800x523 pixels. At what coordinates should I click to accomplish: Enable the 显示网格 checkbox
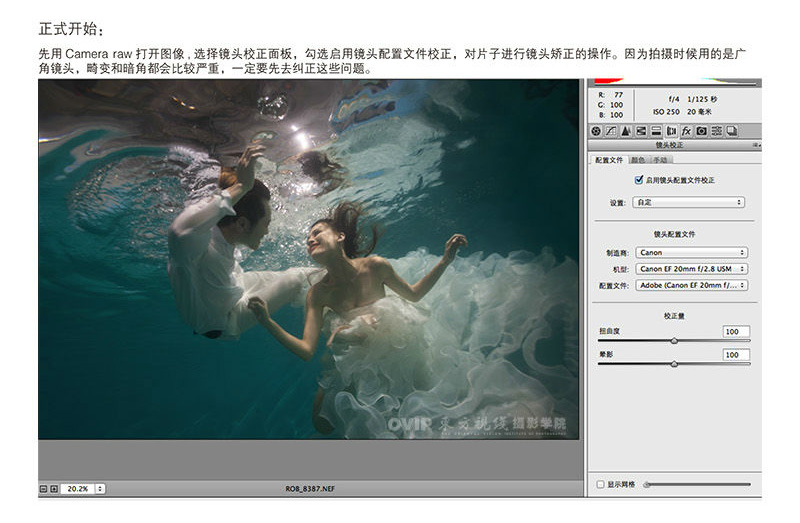click(x=601, y=484)
